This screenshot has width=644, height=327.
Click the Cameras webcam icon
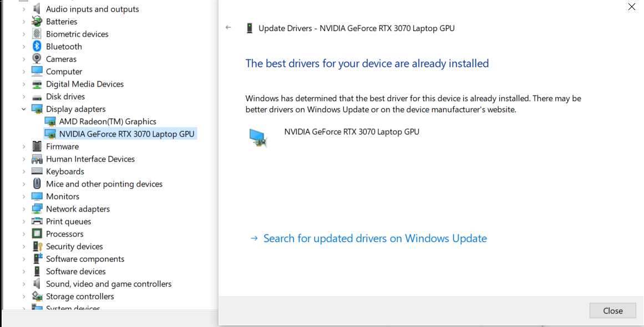point(37,59)
